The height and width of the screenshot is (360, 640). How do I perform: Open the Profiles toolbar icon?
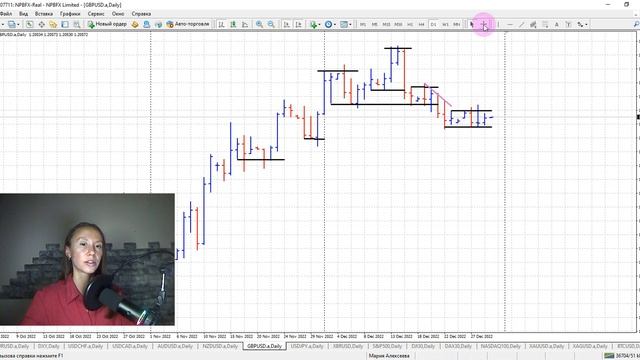[12, 24]
